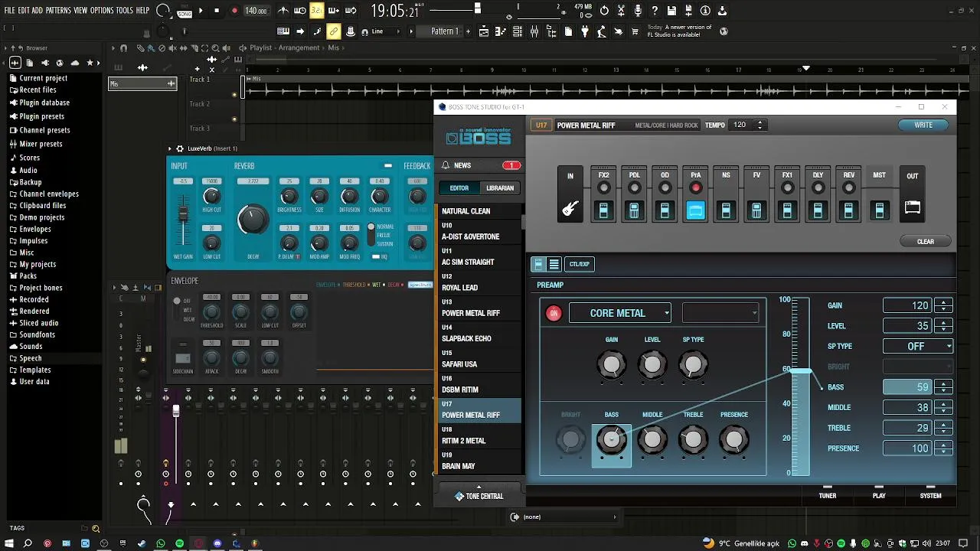Select the U18 RITIM 2 METAL patch
This screenshot has height=551, width=980.
pos(479,436)
